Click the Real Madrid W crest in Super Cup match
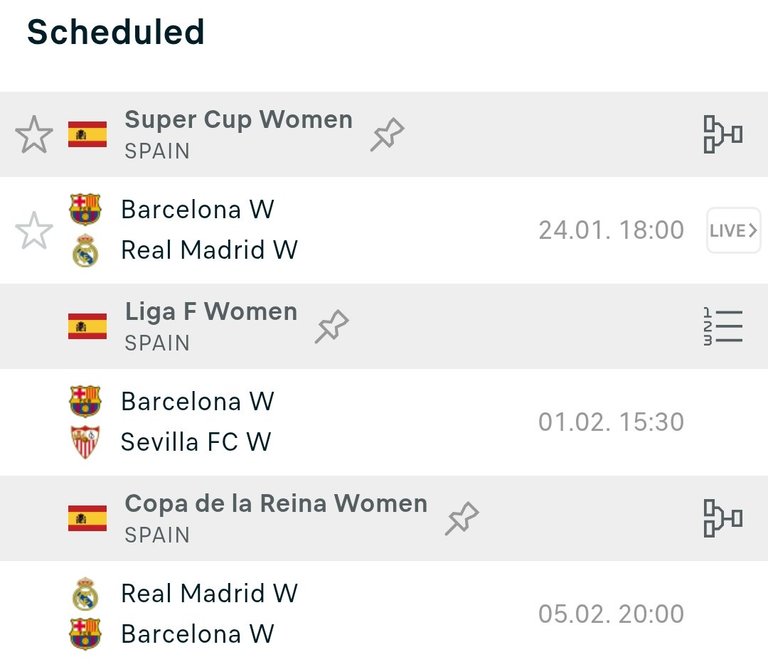This screenshot has height=664, width=768. (85, 250)
